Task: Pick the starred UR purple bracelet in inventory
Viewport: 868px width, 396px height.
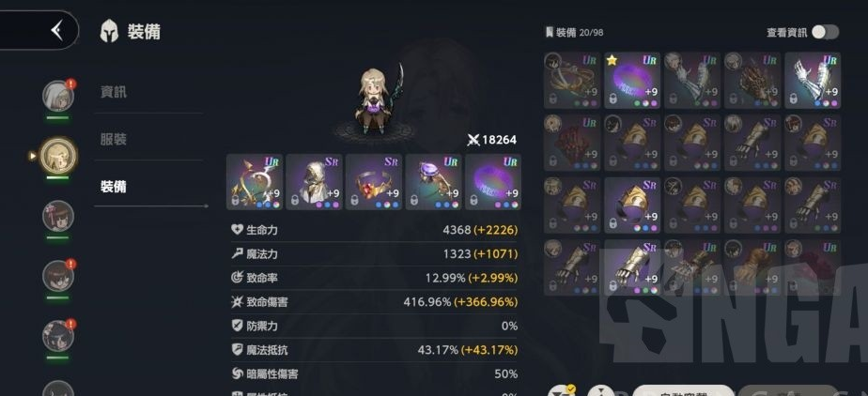Action: (x=632, y=81)
